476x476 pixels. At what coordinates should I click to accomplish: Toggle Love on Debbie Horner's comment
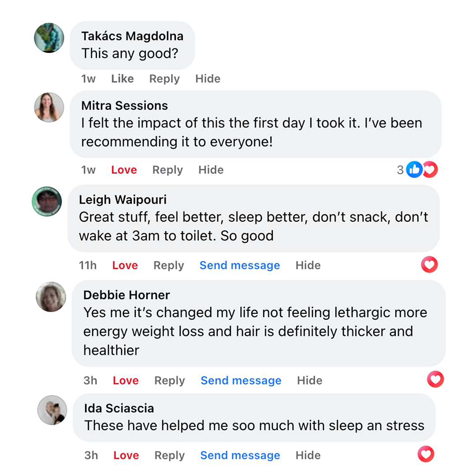tap(126, 381)
